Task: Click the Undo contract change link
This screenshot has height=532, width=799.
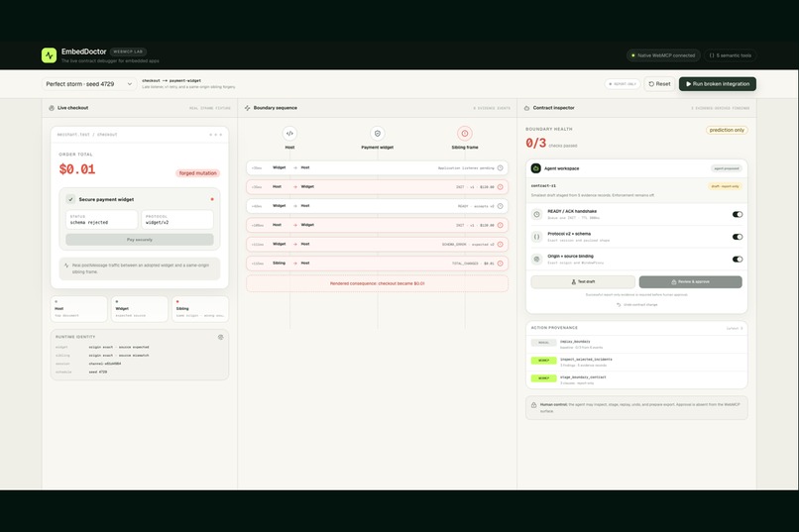Action: click(637, 304)
